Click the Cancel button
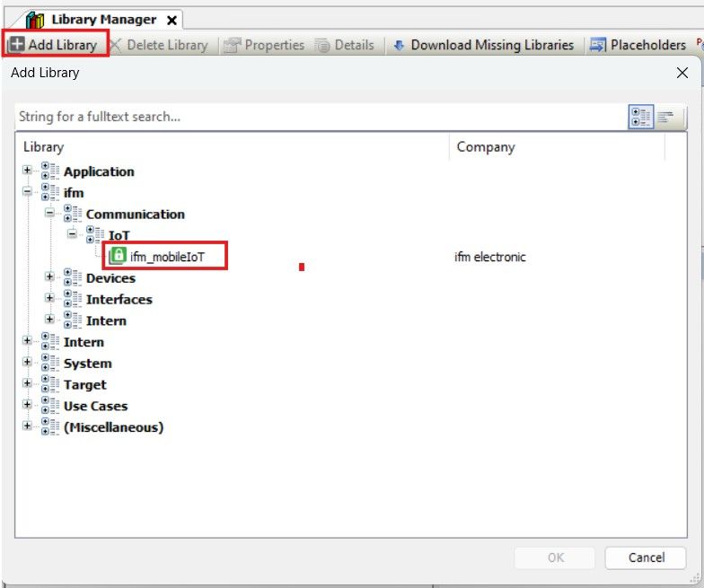 pos(645,557)
